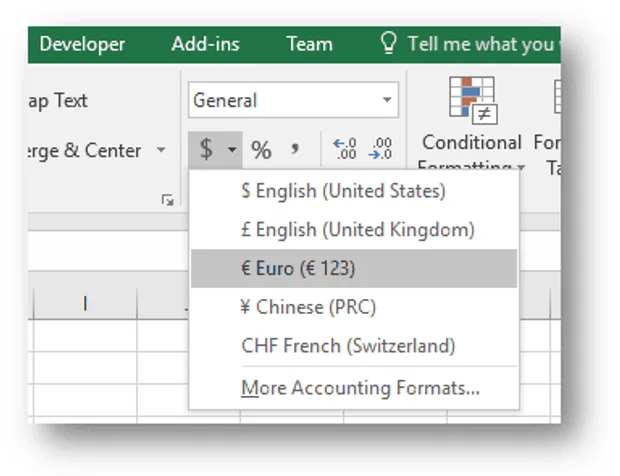Image resolution: width=620 pixels, height=476 pixels.
Task: Toggle Wrap Text
Action: [58, 100]
